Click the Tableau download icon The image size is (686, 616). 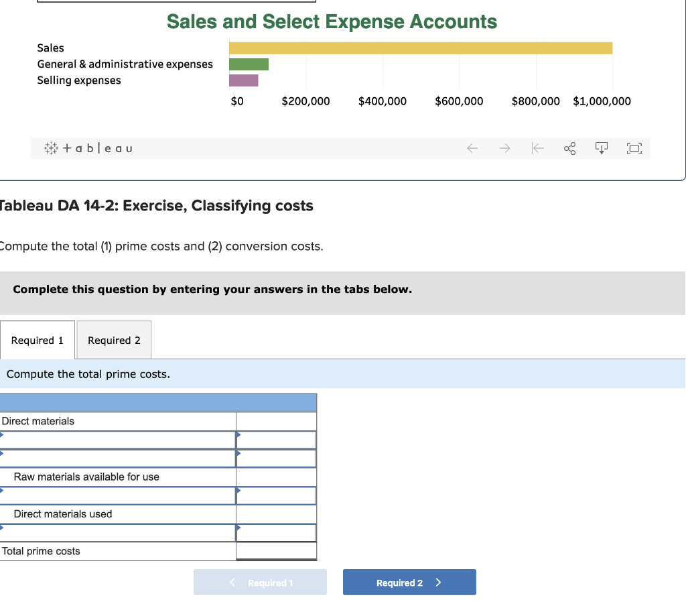click(602, 148)
